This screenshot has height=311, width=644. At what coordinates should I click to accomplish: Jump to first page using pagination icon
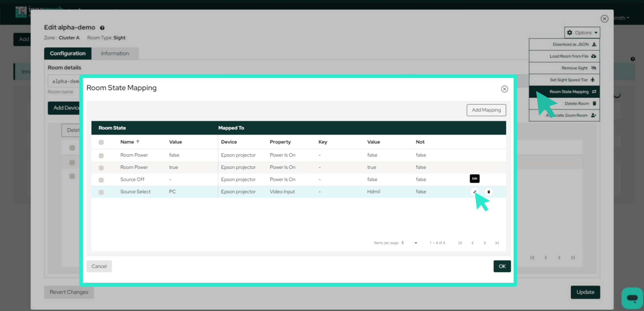460,243
